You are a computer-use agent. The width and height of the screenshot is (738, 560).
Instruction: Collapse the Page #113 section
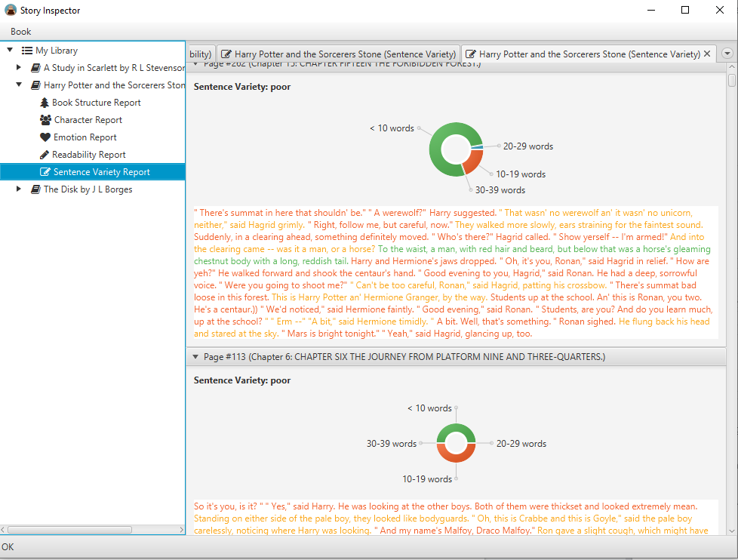(195, 357)
